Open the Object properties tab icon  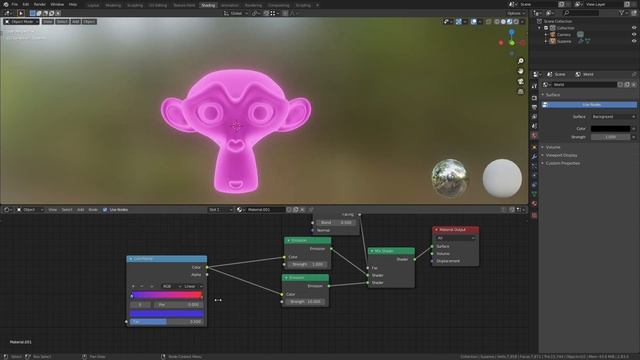534,147
